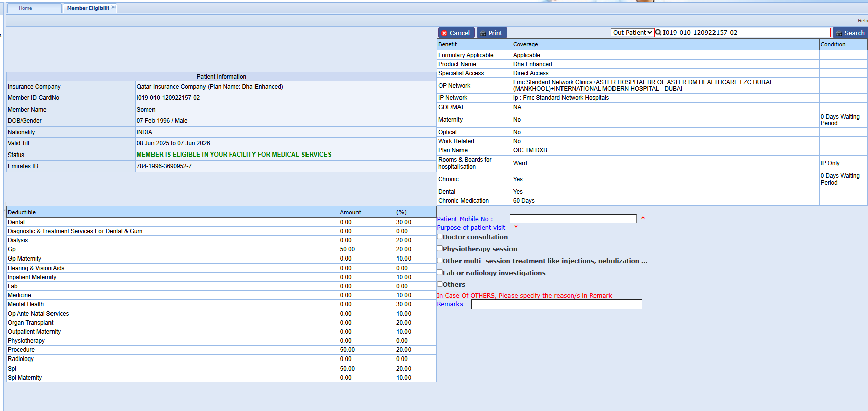Viewport: 868px width, 411px height.
Task: Enable the Physiotherapy session checkbox
Action: (x=440, y=248)
